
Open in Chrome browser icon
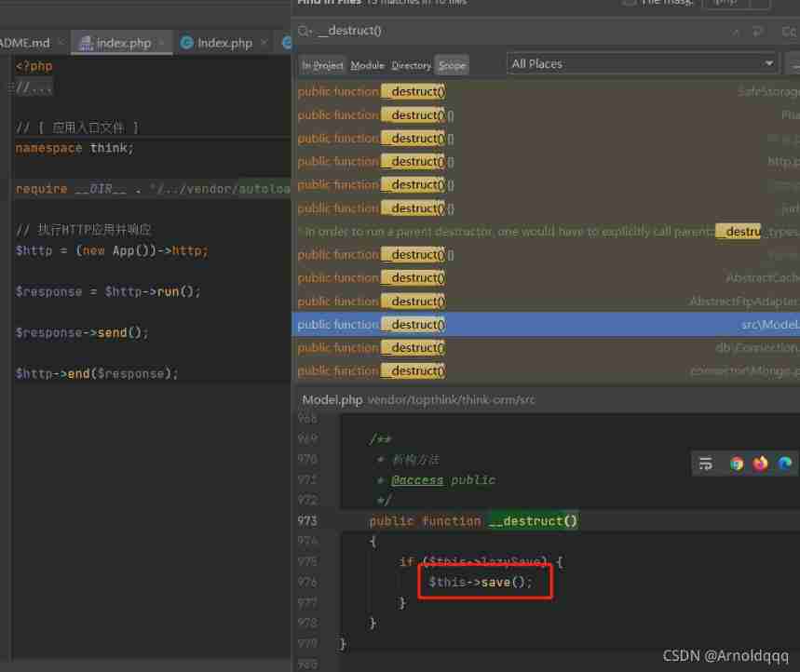tap(736, 464)
